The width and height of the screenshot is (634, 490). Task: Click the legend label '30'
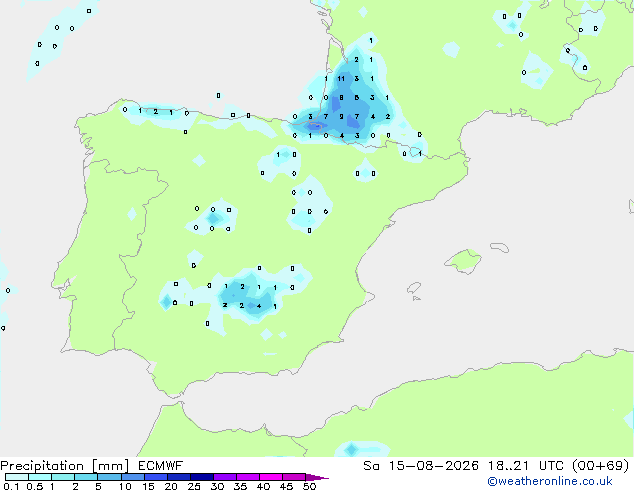[217, 486]
